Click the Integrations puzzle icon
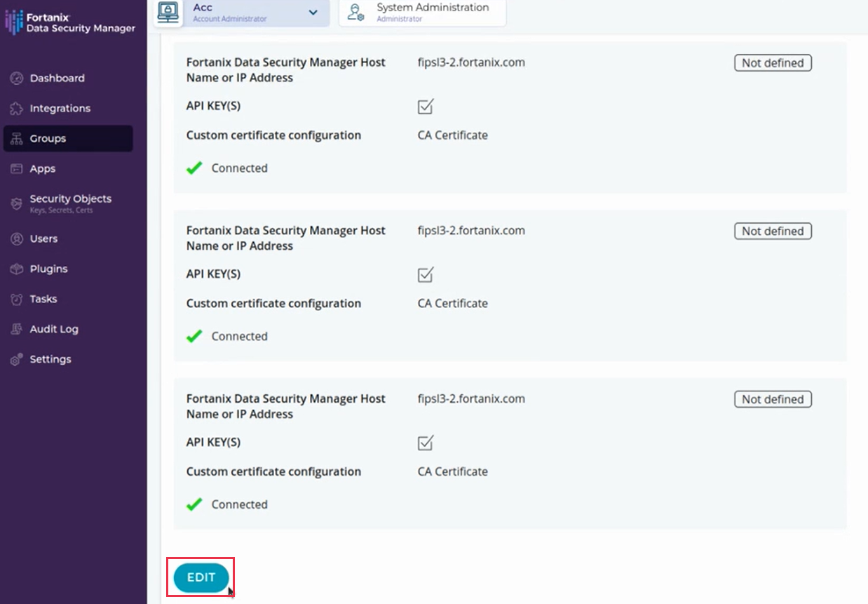This screenshot has height=604, width=868. [x=17, y=109]
